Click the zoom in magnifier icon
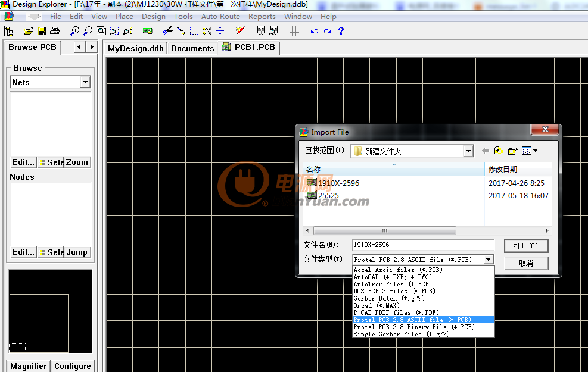Screen dimensions: 588x372 tap(74, 31)
